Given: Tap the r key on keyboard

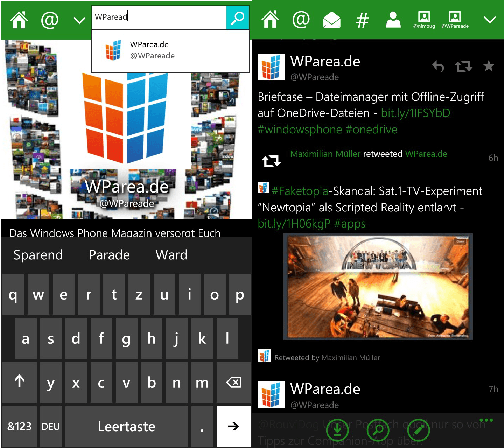Looking at the screenshot, I should tap(89, 294).
